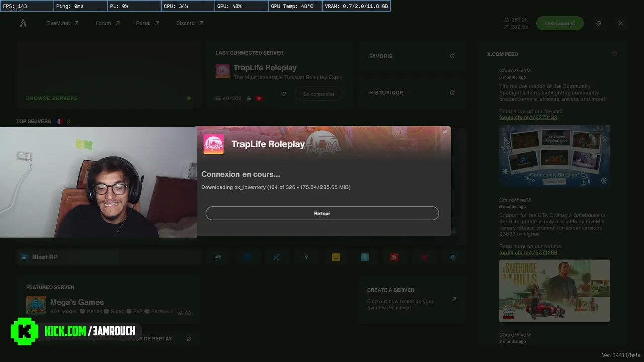The image size is (644, 362).
Task: Click the 282.8k statistic in the top bar
Action: pyautogui.click(x=520, y=27)
